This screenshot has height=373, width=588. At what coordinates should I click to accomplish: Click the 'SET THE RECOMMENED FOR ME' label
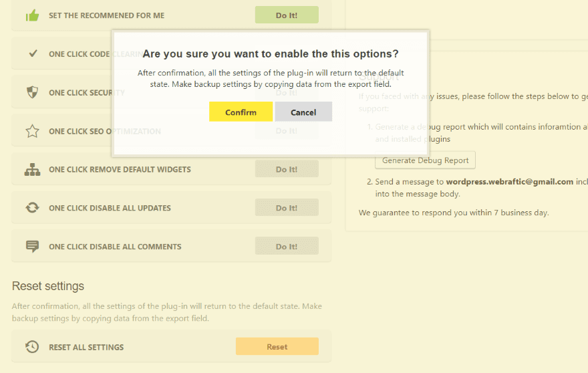tap(106, 15)
